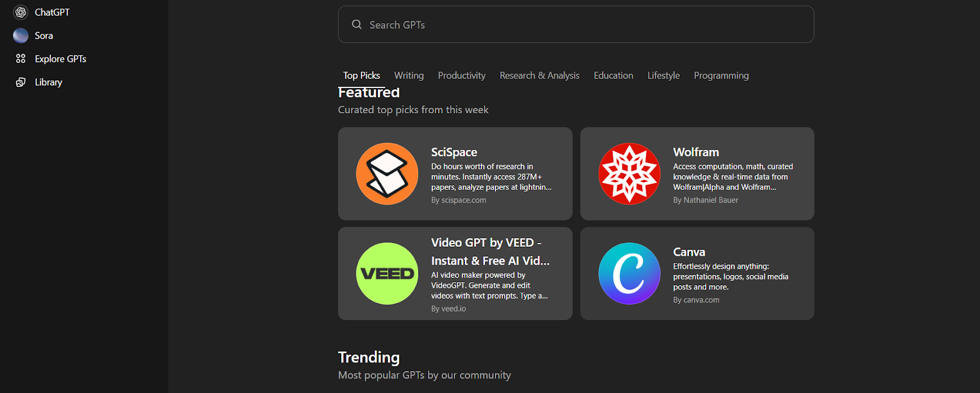Click the magnifying glass search icon
980x393 pixels.
click(x=356, y=24)
